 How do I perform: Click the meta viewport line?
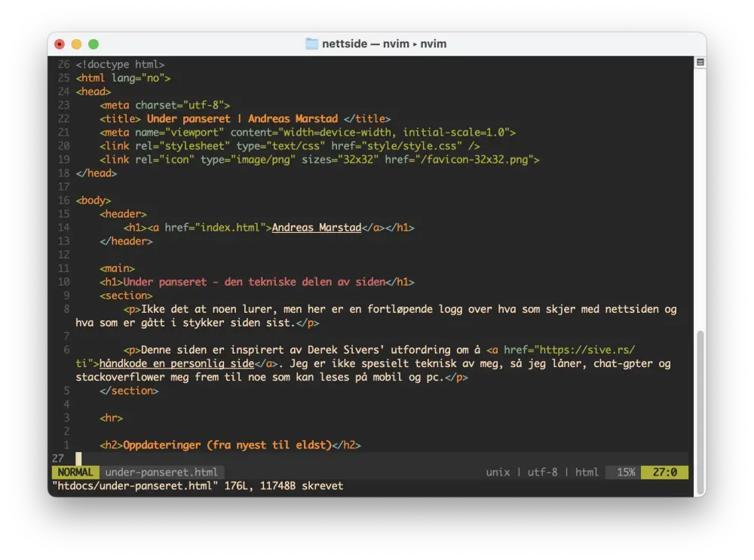(x=308, y=132)
